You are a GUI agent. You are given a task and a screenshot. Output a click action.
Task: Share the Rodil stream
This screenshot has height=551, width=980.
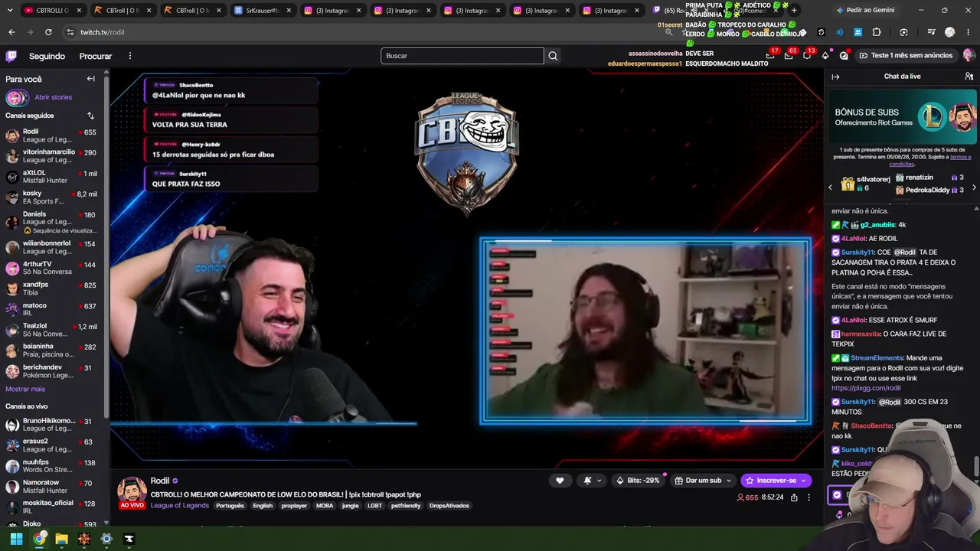(794, 497)
